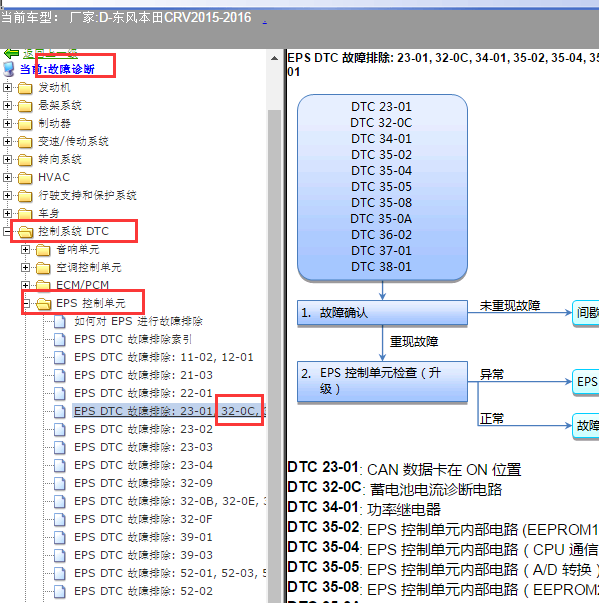Select the 发动机 tree label
This screenshot has width=599, height=603.
(54, 88)
